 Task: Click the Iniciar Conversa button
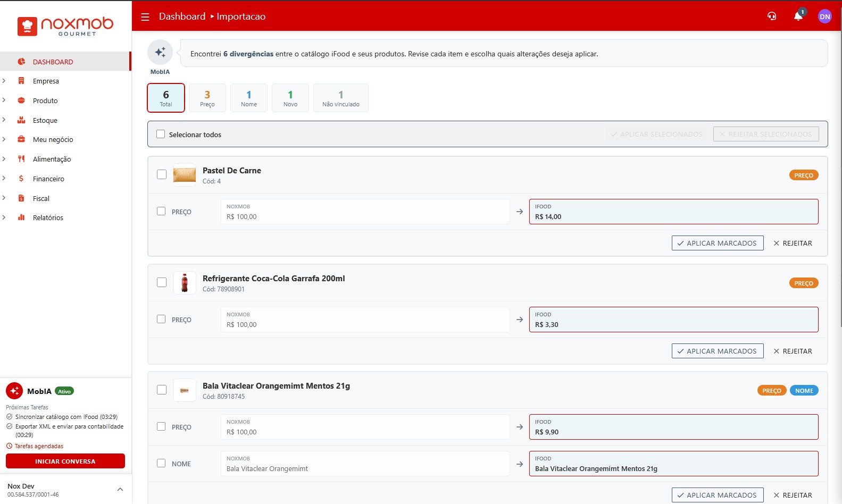(x=65, y=461)
